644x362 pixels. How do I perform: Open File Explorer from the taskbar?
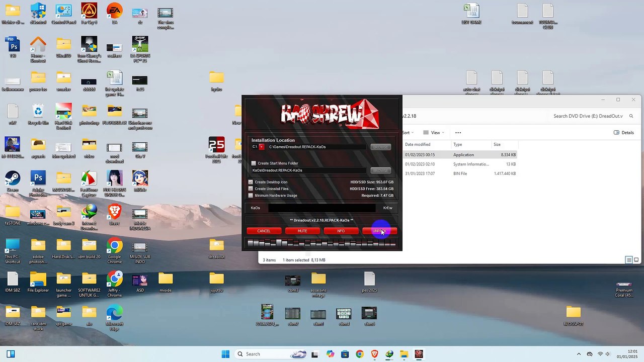pos(404,354)
